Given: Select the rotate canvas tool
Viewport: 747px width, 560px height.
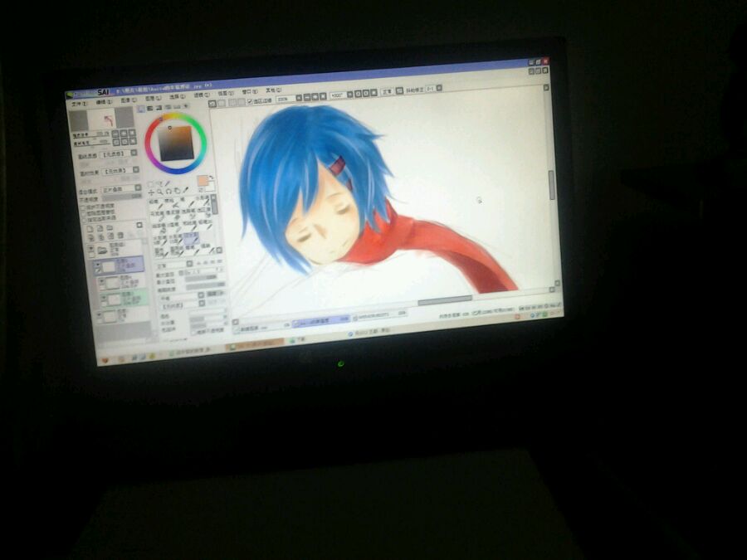Looking at the screenshot, I should tap(168, 191).
